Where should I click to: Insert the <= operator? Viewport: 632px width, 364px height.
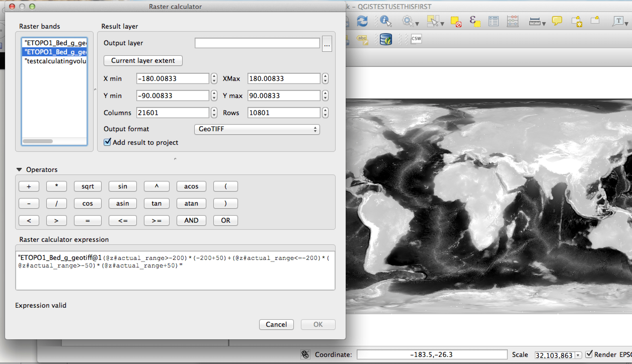tap(123, 220)
